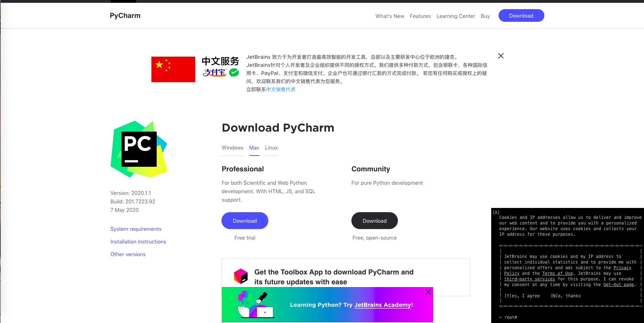Open the Opt-Out page link
Image resolution: width=644 pixels, height=323 pixels.
coord(619,285)
